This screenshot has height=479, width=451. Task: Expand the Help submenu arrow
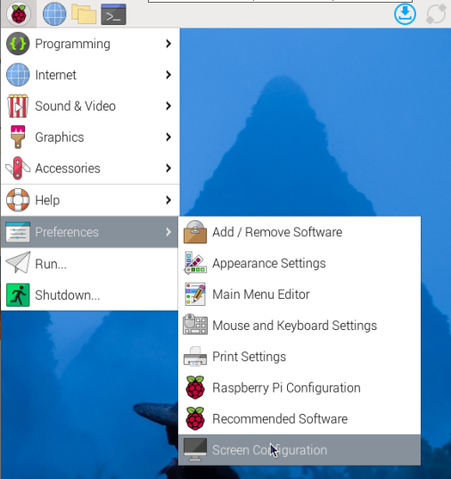click(168, 200)
